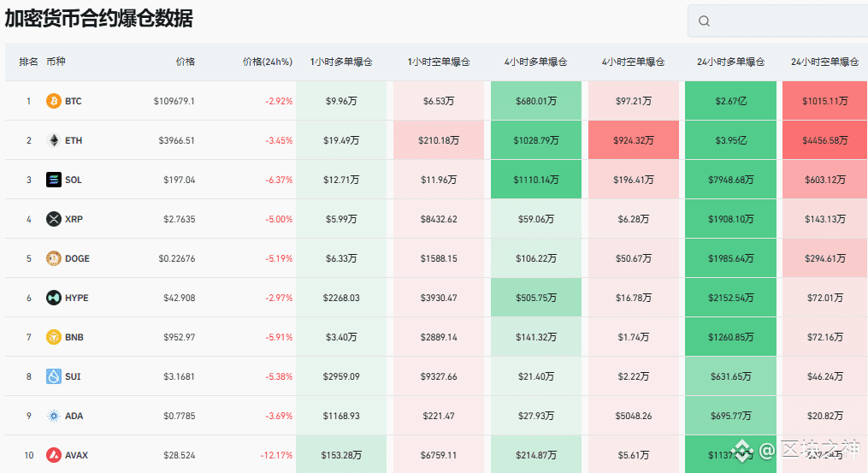Viewport: 868px width, 473px height.
Task: Click the XRP coin icon
Action: [x=54, y=219]
